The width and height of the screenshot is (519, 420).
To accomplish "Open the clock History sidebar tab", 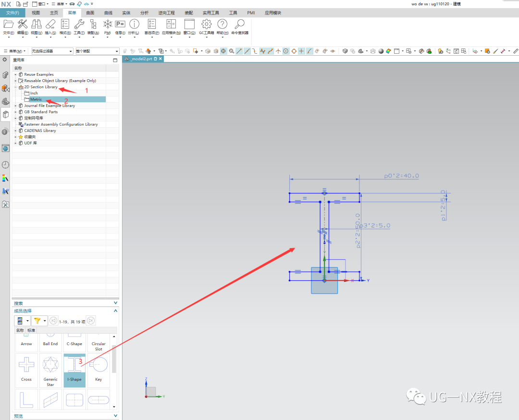I will (5, 165).
